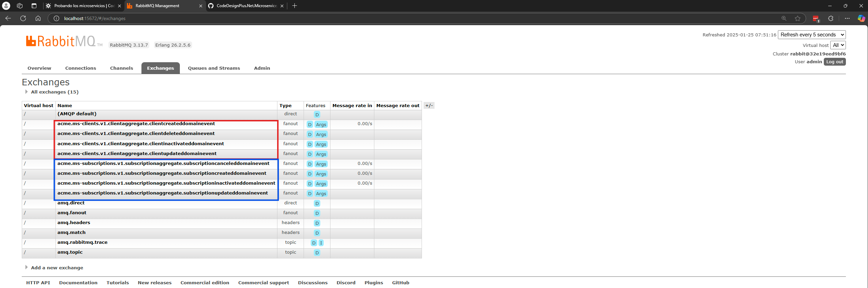
Task: Open subscriptioninactivateddomainevent exchange
Action: [x=166, y=183]
